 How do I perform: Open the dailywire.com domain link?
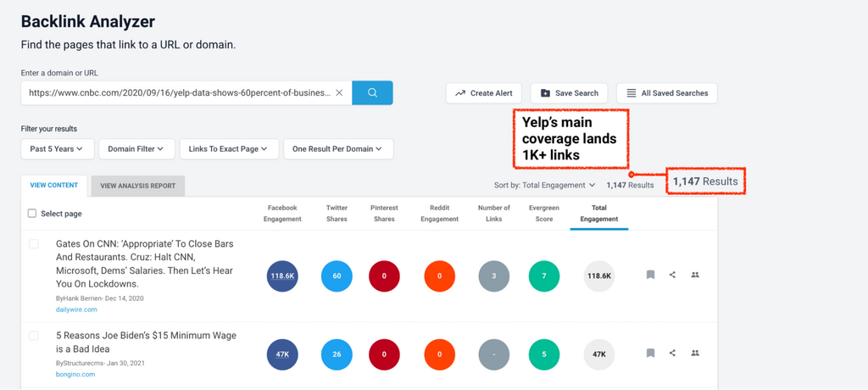point(76,310)
